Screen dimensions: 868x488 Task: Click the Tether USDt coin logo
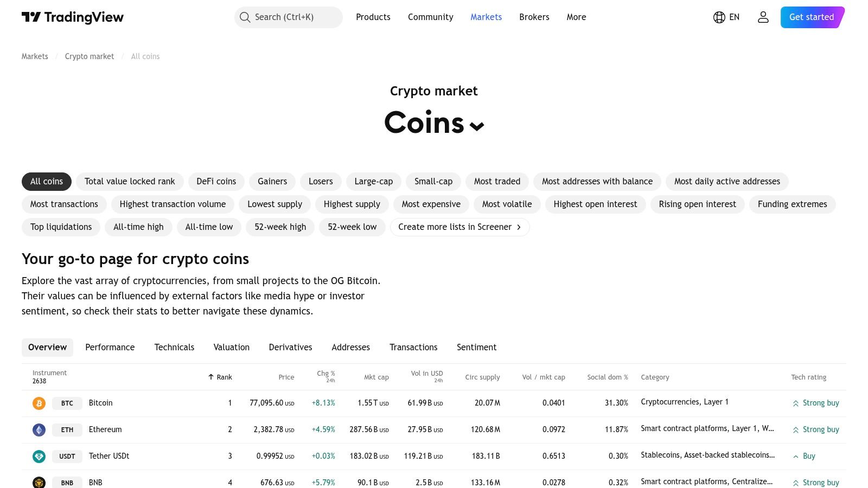coord(39,457)
